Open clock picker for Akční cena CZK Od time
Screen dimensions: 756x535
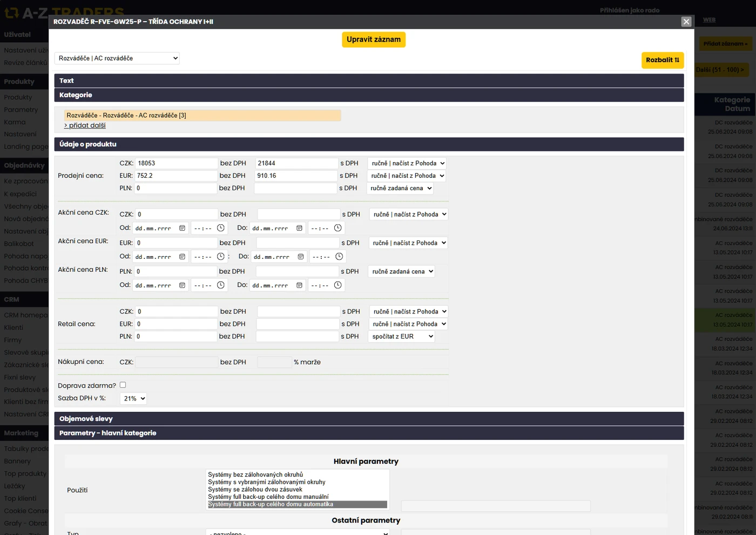[x=221, y=228]
